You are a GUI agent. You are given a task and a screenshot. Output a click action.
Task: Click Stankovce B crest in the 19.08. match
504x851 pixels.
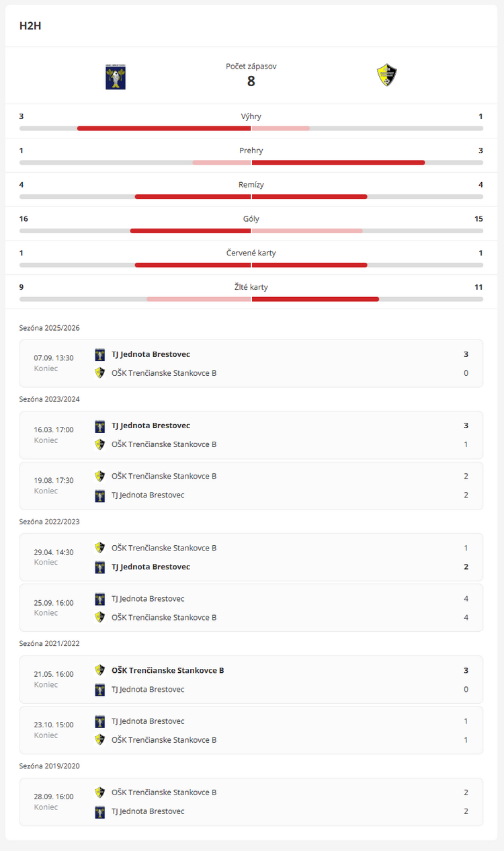pos(100,476)
